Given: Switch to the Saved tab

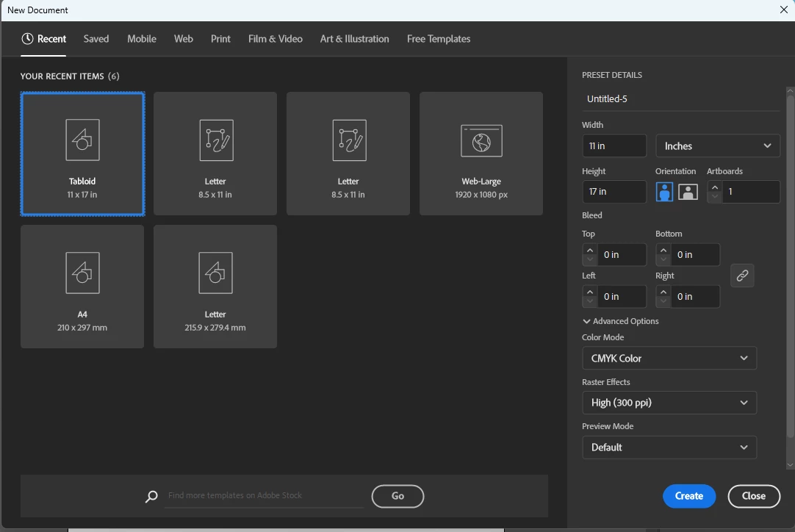Looking at the screenshot, I should click(x=96, y=39).
